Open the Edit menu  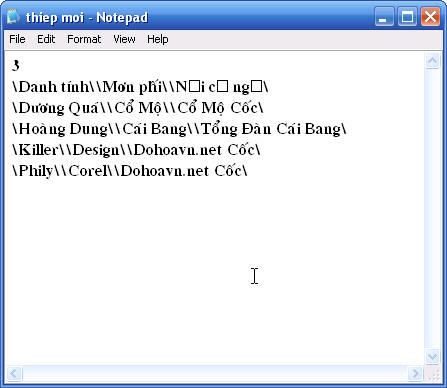click(x=46, y=39)
